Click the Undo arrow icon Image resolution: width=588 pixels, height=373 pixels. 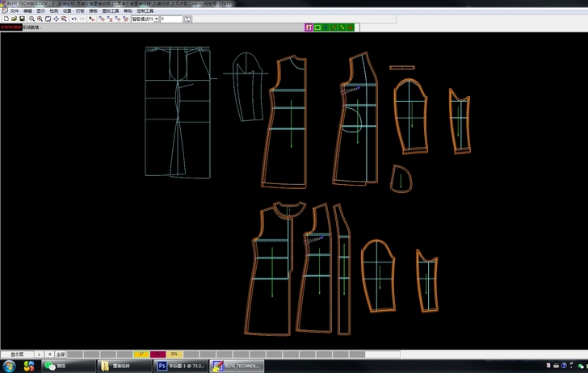point(73,19)
